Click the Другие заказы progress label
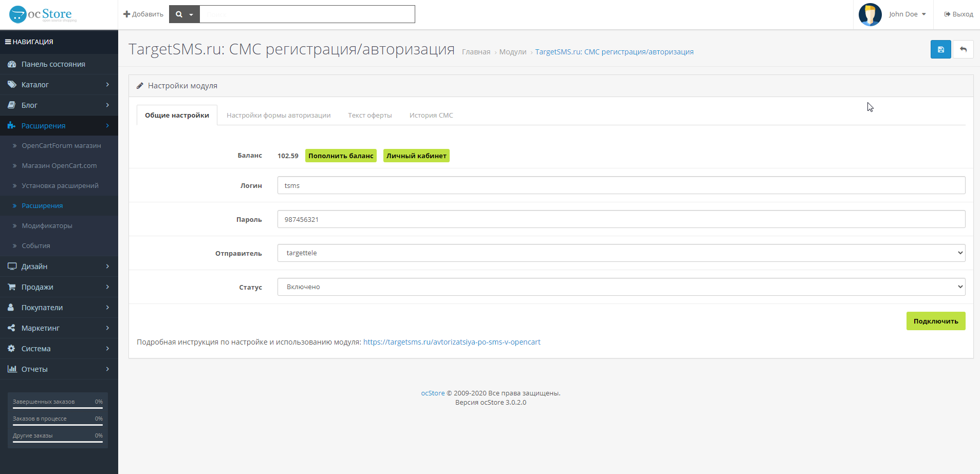This screenshot has height=474, width=980. coord(33,435)
